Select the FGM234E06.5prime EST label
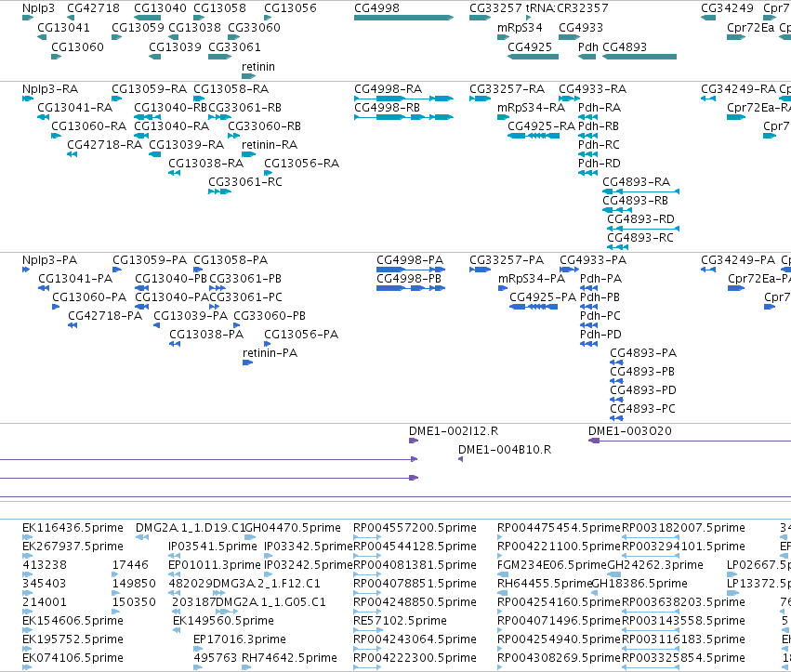This screenshot has height=672, width=791. [552, 565]
